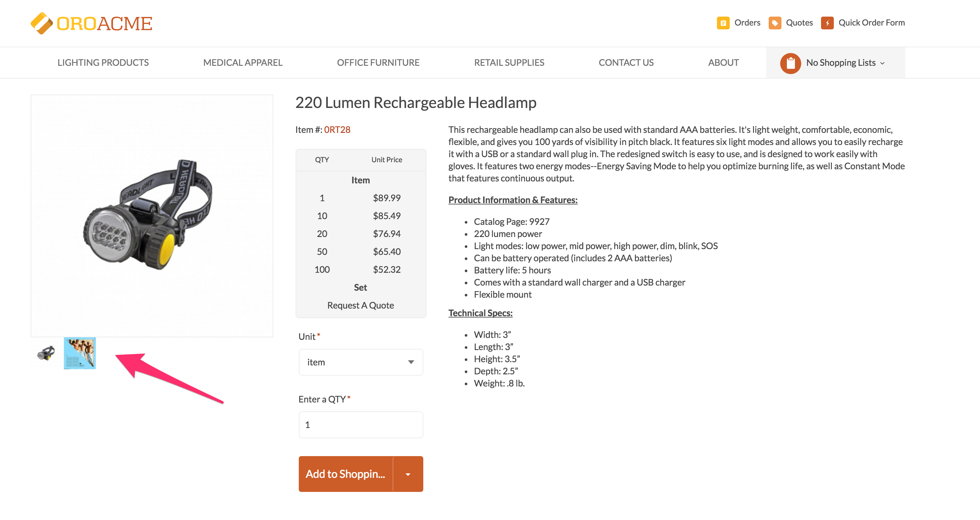The image size is (980, 520).
Task: Open Retail Supplies category
Action: (x=509, y=63)
